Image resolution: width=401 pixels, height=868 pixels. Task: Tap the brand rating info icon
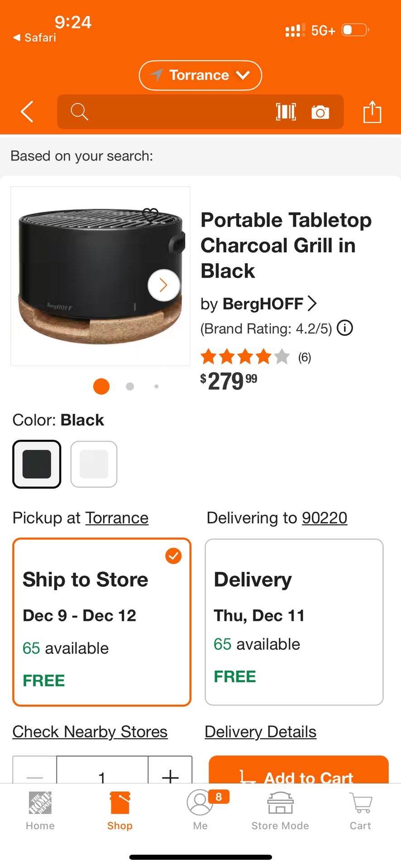click(344, 328)
